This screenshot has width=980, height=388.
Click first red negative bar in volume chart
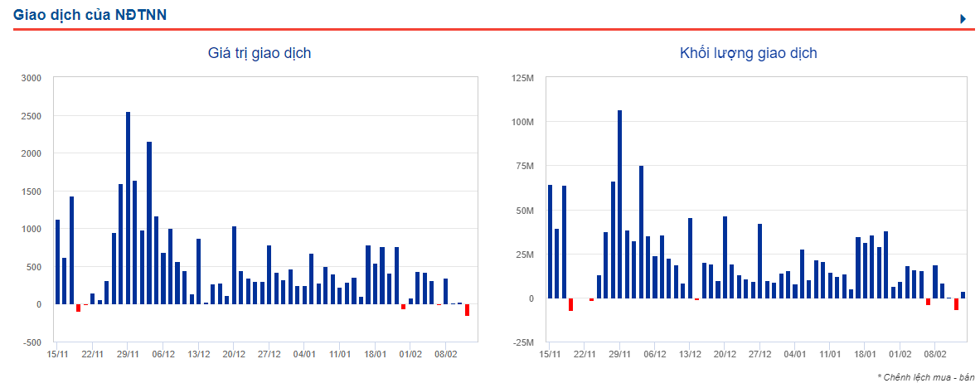(570, 304)
